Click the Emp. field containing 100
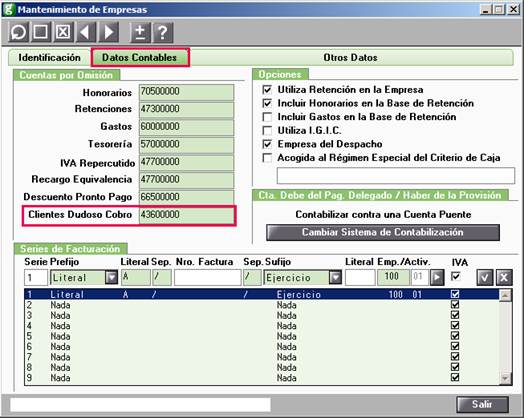 (x=393, y=277)
